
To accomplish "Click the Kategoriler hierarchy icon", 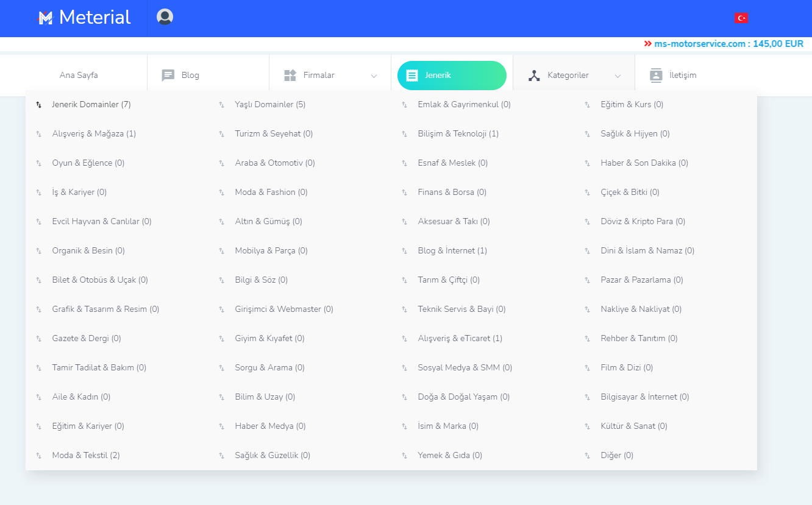I will point(534,76).
